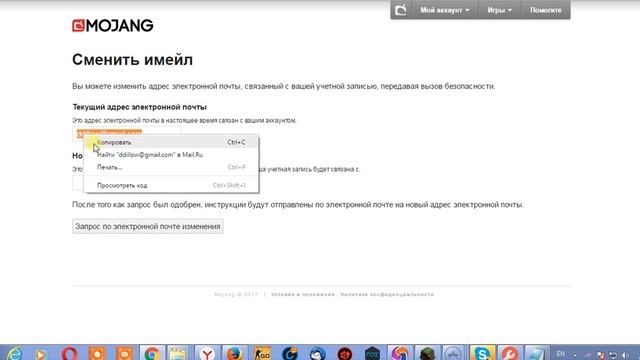Open Opera browser from the taskbar
Image resolution: width=640 pixels, height=360 pixels.
click(x=69, y=353)
